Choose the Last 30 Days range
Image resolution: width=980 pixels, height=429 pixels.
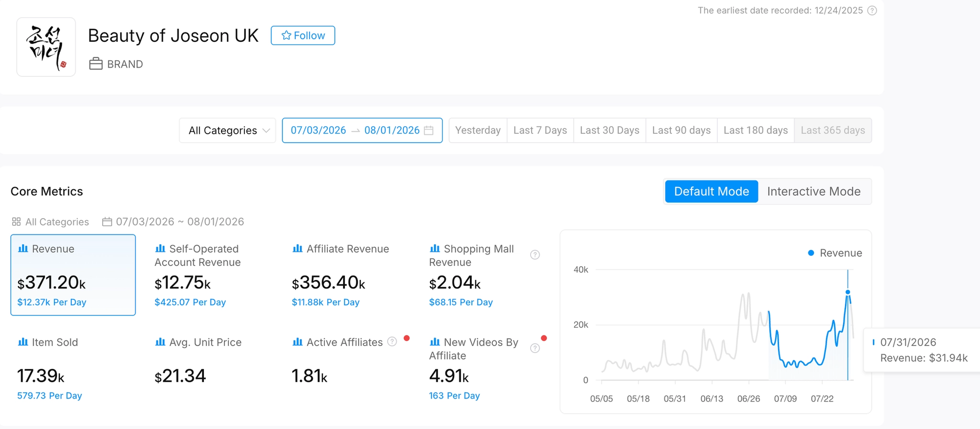pyautogui.click(x=610, y=130)
